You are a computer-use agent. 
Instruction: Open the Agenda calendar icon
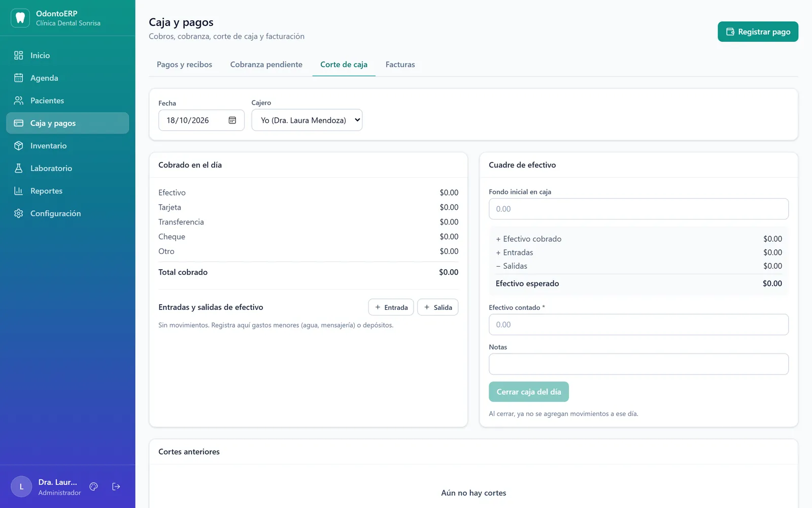click(x=19, y=78)
